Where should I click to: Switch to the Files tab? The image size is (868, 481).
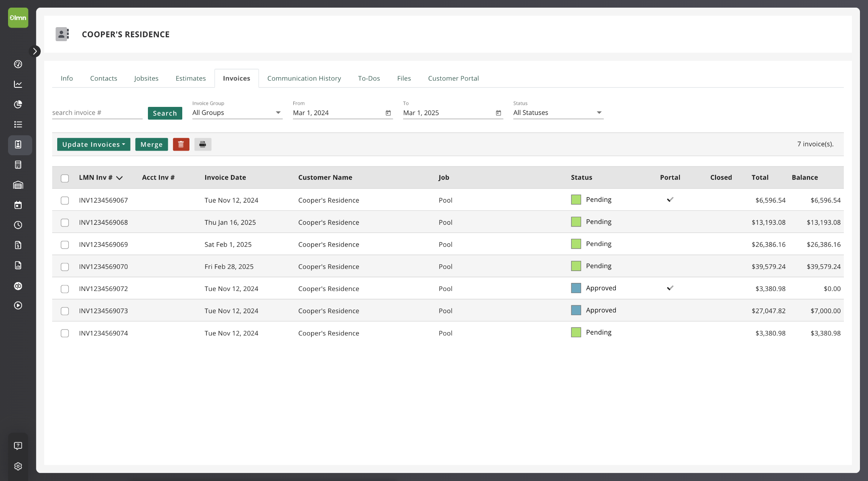point(404,78)
